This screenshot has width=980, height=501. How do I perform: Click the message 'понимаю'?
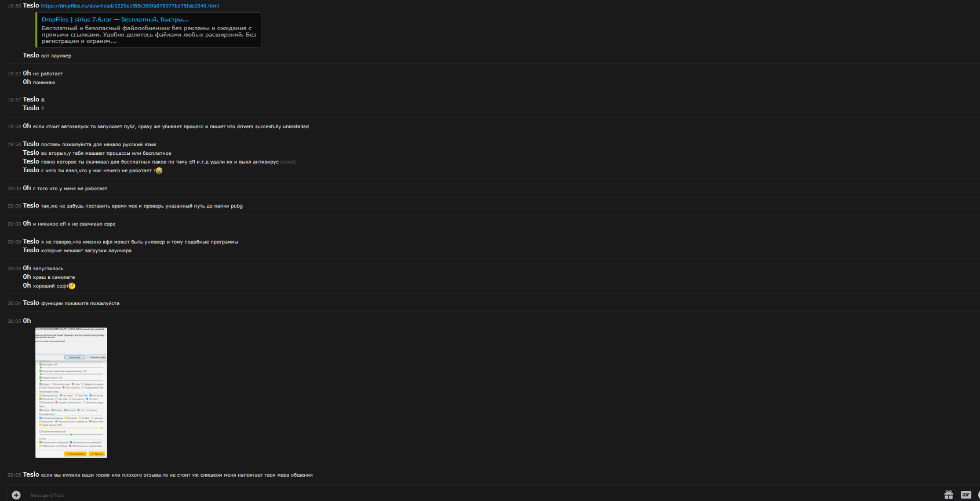click(x=44, y=82)
